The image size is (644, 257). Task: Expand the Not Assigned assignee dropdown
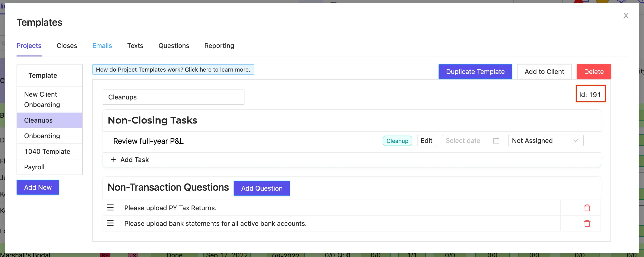tap(545, 141)
